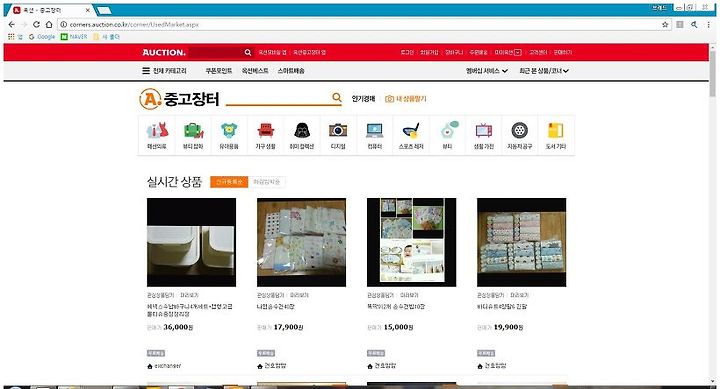Open the yellow folder bookmark in bookmarks bar

pyautogui.click(x=106, y=36)
